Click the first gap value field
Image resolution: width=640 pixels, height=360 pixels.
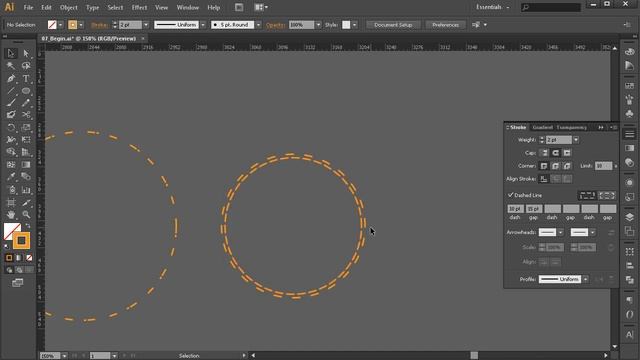(534, 209)
